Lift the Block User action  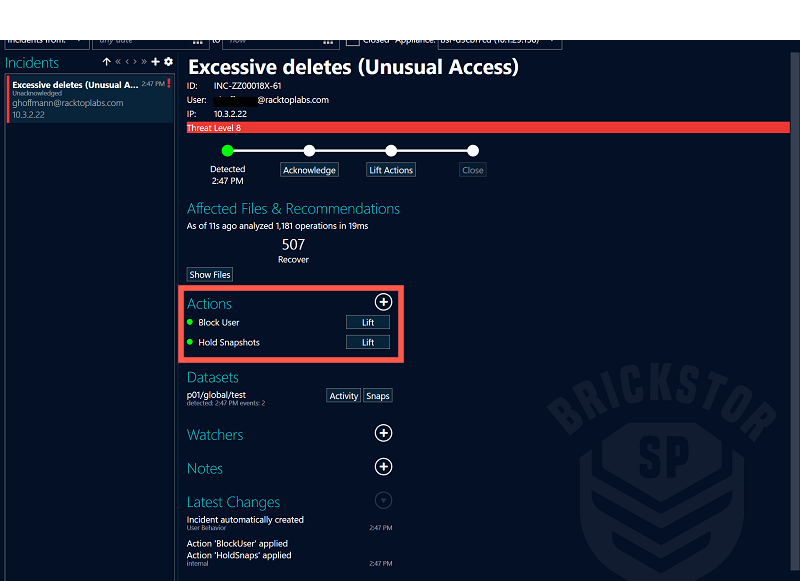point(368,322)
